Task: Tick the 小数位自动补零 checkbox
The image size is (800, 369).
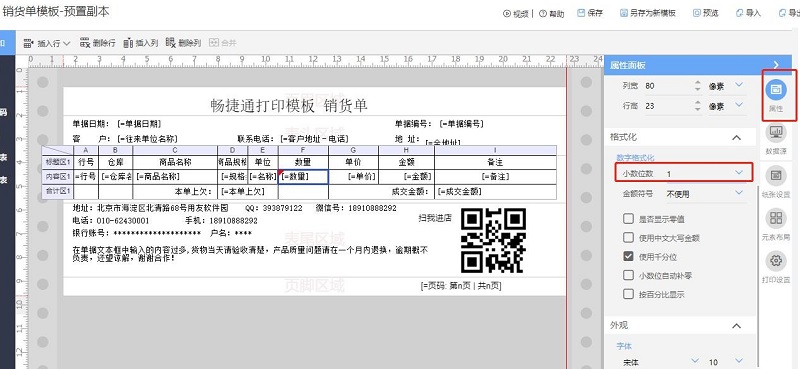Action: 629,276
